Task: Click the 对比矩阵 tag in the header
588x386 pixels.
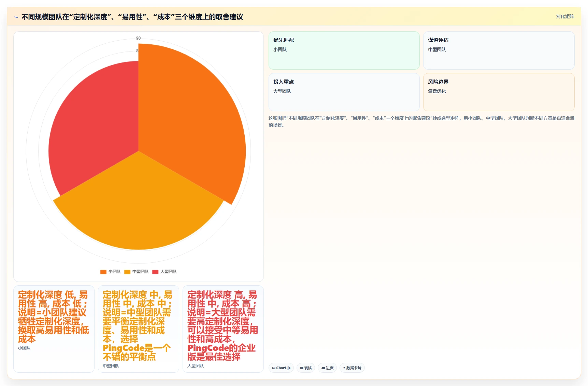Action: [565, 16]
